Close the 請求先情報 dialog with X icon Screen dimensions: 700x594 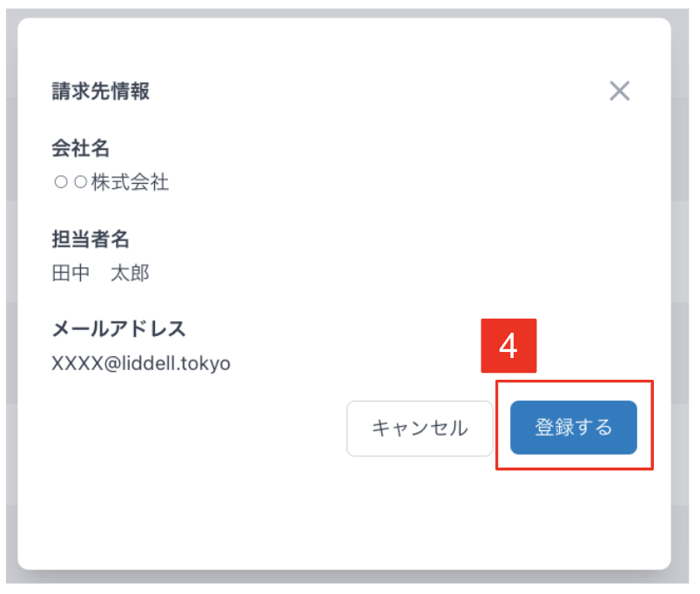point(620,91)
